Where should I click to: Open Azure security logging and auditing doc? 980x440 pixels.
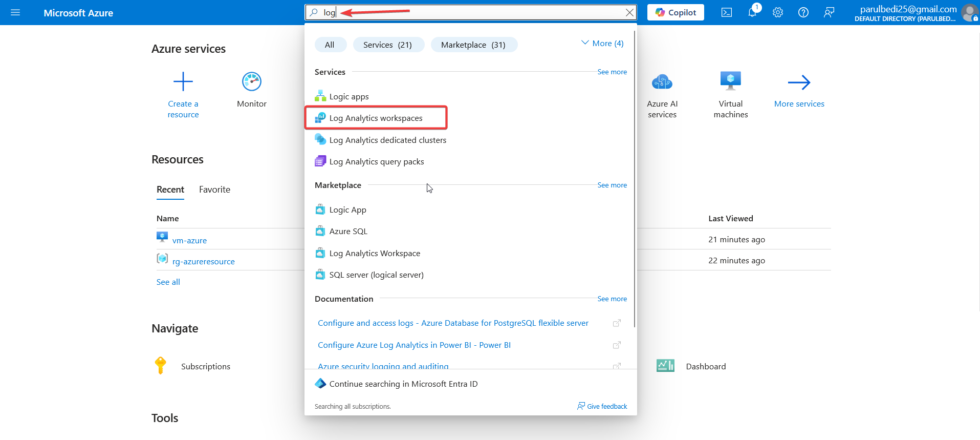tap(383, 366)
